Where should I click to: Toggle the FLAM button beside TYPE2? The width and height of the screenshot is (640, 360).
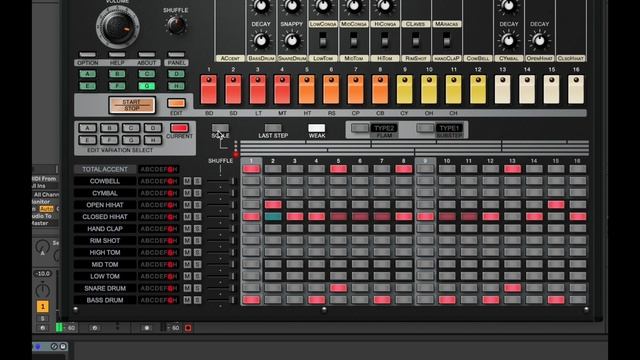pyautogui.click(x=360, y=128)
